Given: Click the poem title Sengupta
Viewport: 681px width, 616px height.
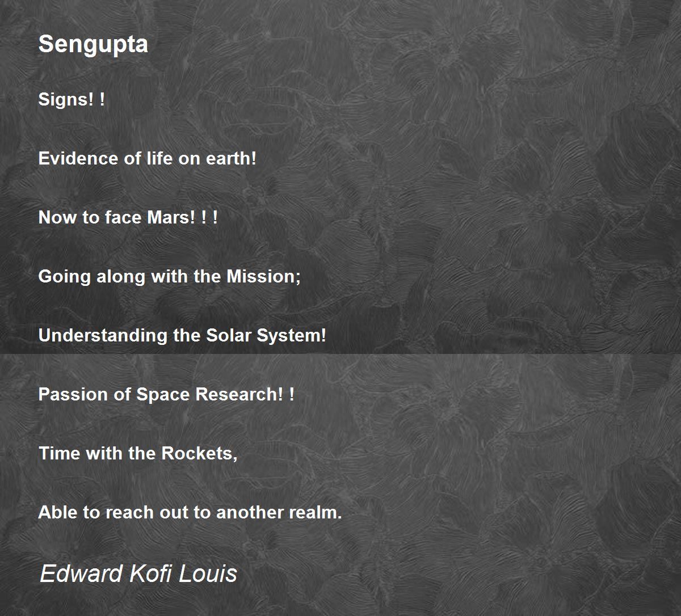Looking at the screenshot, I should 93,44.
